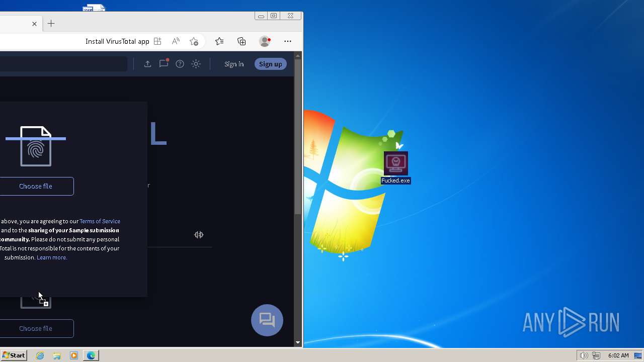Open the Learn more link
The width and height of the screenshot is (644, 362).
point(52,257)
